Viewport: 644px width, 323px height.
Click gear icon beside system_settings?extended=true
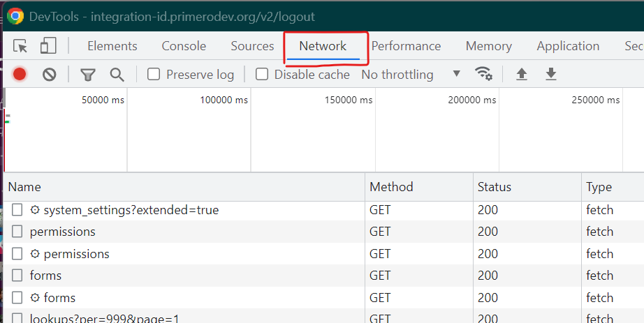coord(35,210)
